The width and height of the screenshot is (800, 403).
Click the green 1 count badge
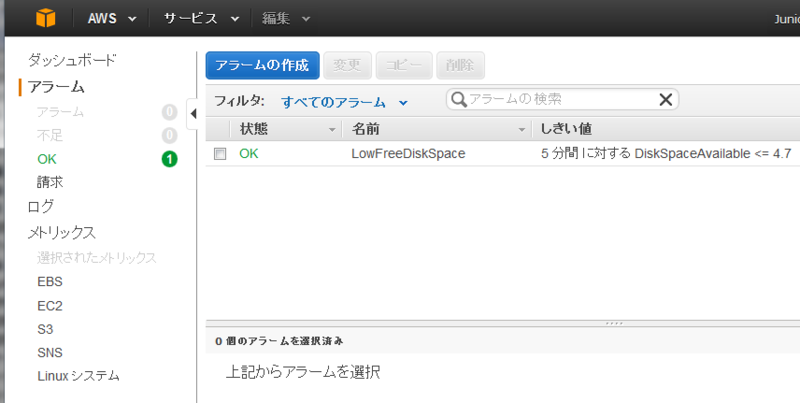tap(169, 159)
